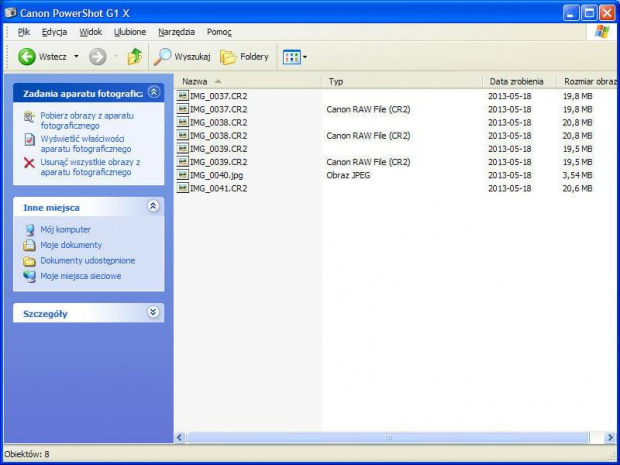
Task: Click the 3,54 MB size value
Action: point(578,175)
